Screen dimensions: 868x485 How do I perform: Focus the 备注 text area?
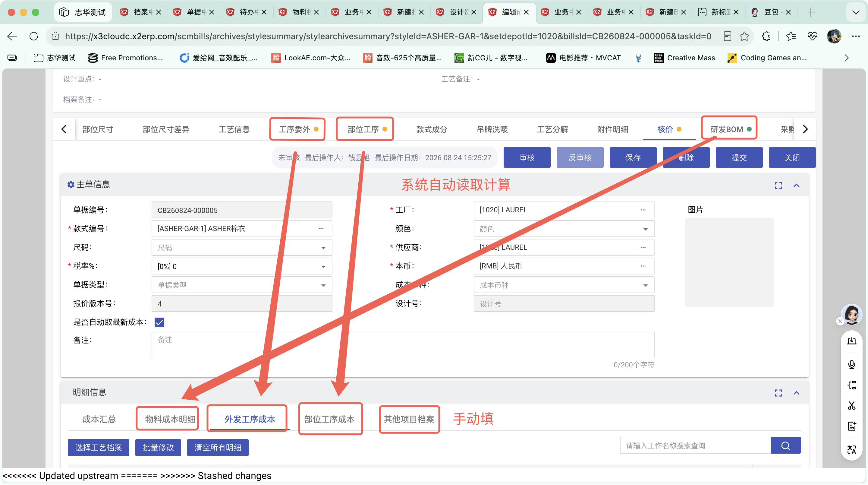403,345
